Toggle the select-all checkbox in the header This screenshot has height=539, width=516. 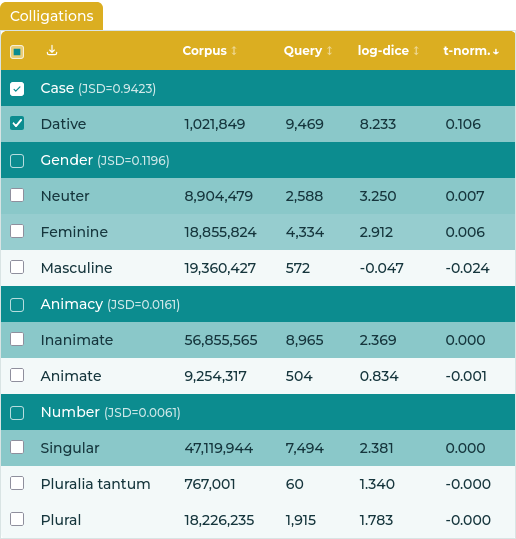(x=17, y=52)
